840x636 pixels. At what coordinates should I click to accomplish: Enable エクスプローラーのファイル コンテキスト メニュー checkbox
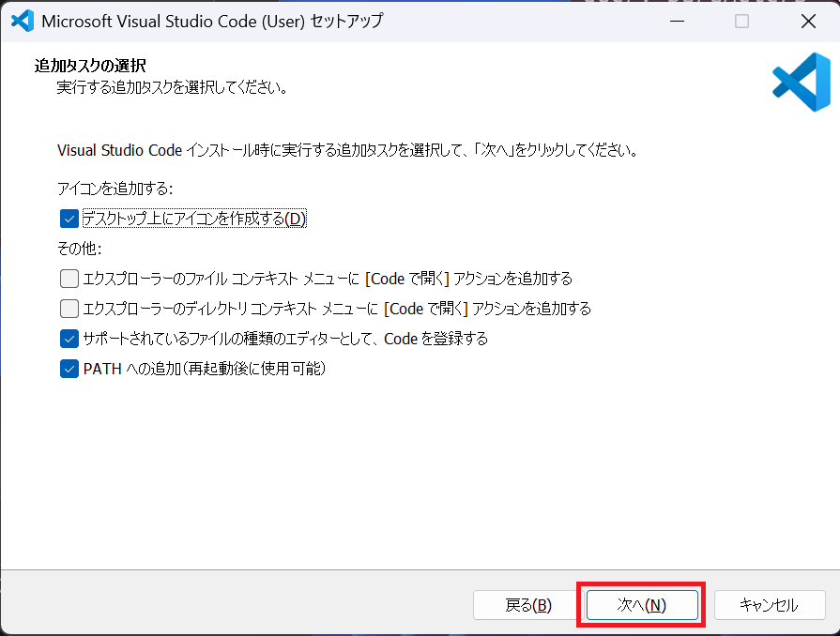(x=69, y=279)
